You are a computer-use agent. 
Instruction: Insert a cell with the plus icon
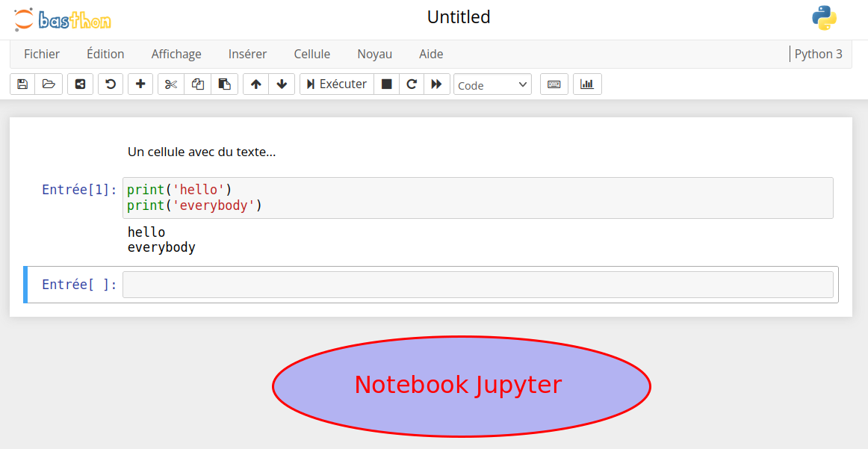(140, 84)
